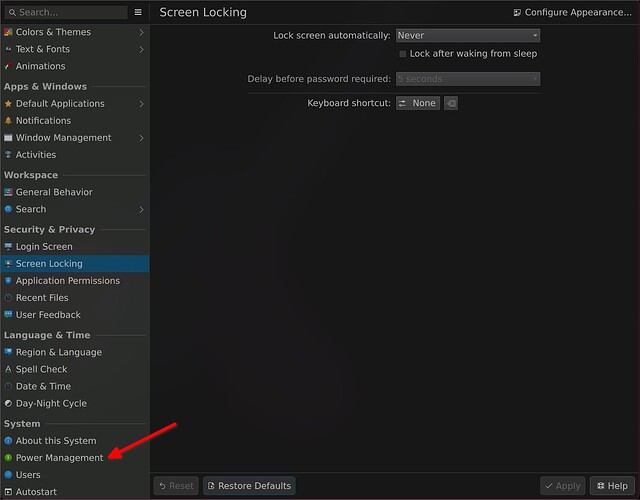Click the Help button
Image resolution: width=640 pixels, height=500 pixels.
(612, 486)
